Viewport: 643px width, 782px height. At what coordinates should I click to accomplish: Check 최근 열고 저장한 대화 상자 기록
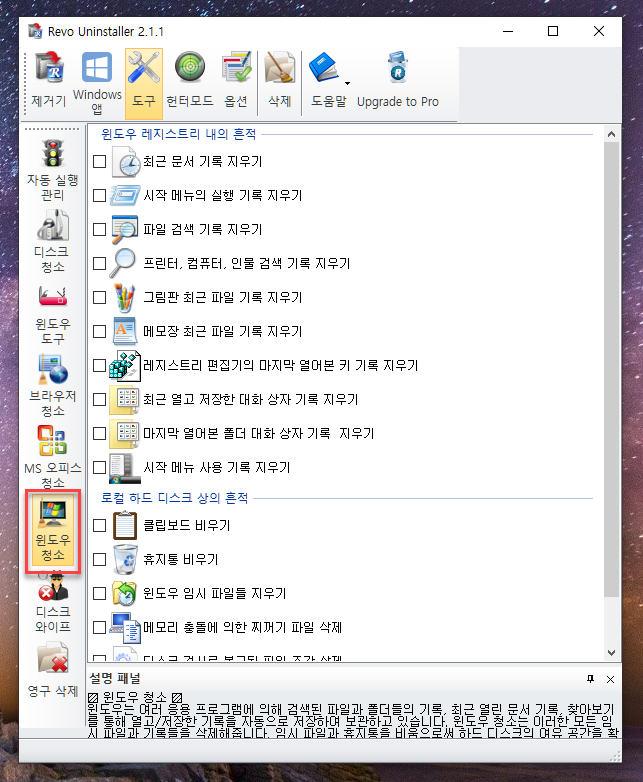(100, 399)
